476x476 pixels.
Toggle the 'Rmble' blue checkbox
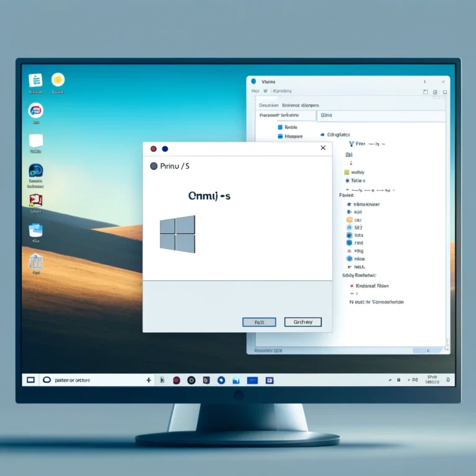coord(280,127)
